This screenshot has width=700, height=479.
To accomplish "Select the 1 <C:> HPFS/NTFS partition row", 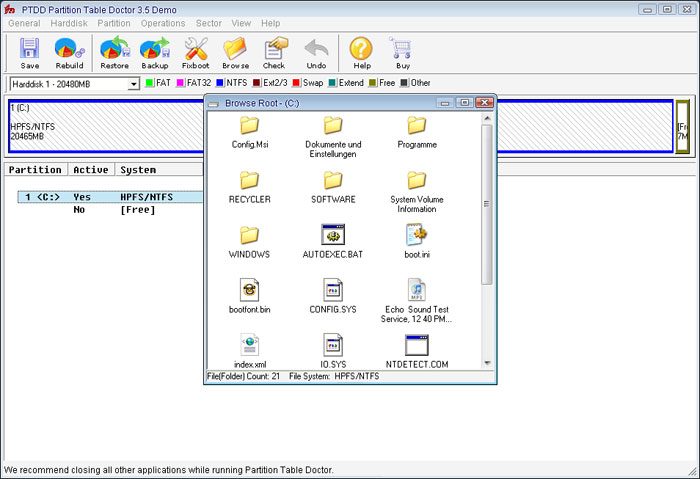I will pyautogui.click(x=110, y=197).
